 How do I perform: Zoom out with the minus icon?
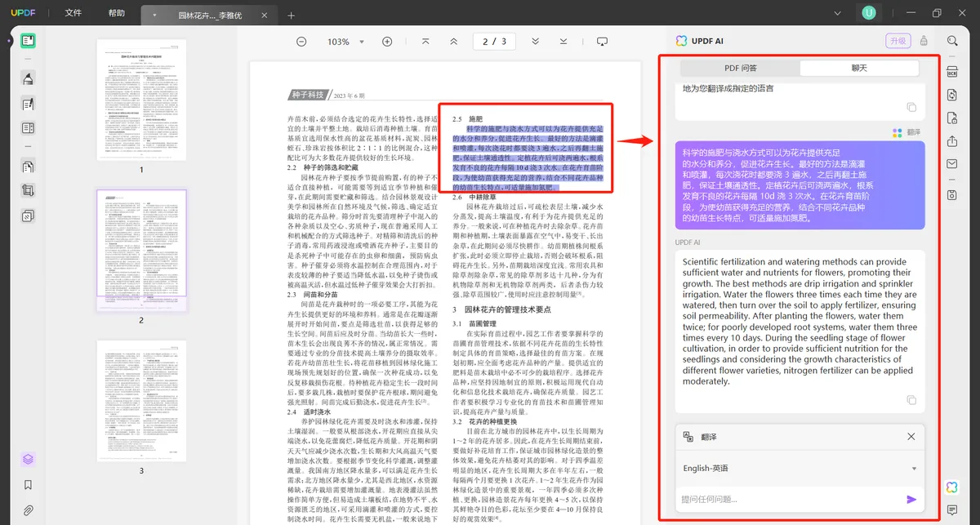pos(301,42)
